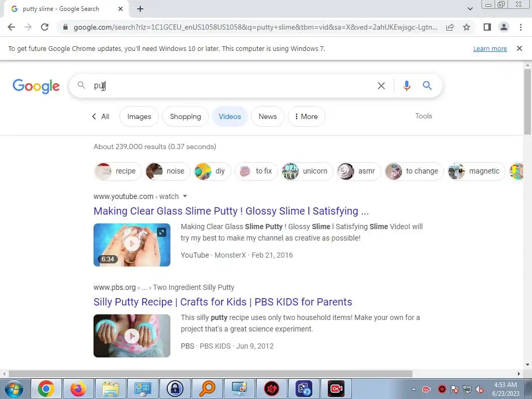This screenshot has height=399, width=532.
Task: Open the Chrome three-dot menu
Action: pyautogui.click(x=521, y=27)
